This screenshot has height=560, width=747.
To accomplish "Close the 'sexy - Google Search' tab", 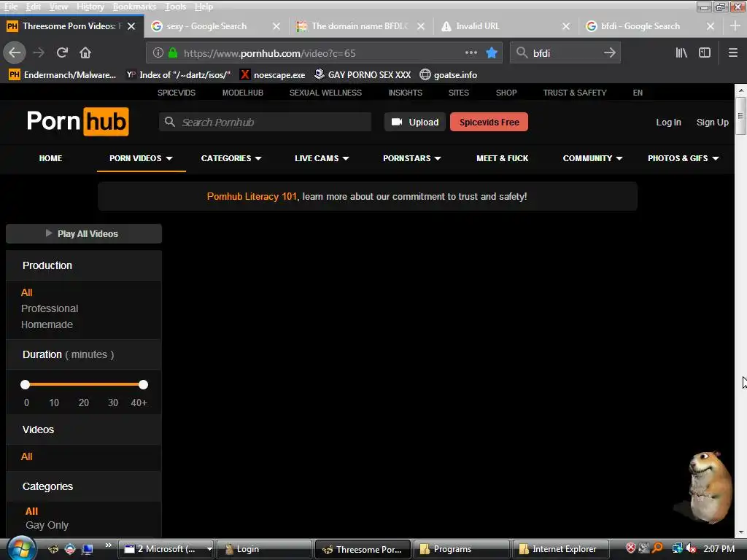I will [276, 26].
